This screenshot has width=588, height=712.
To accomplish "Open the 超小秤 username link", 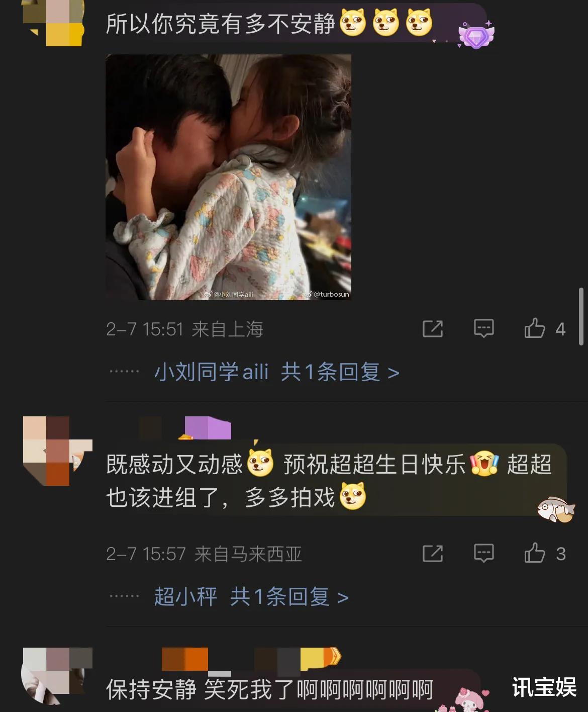I will (185, 597).
